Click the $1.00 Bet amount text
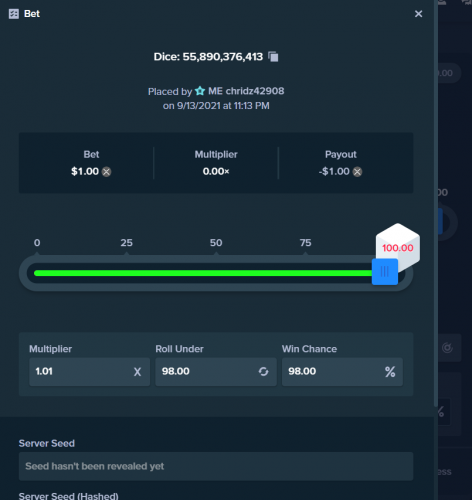472x500 pixels. tap(85, 171)
